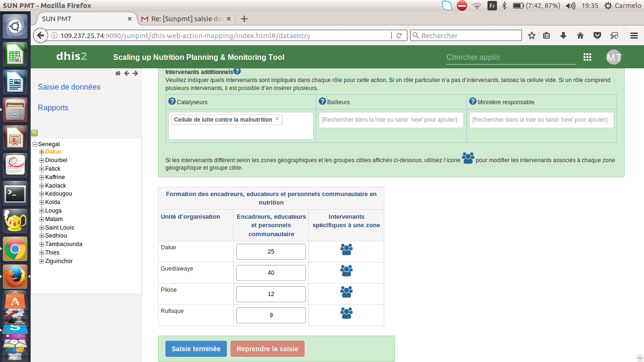Viewport: 644px width, 362px height.
Task: Launch LibreOffice Calc from the launcher
Action: (x=15, y=54)
